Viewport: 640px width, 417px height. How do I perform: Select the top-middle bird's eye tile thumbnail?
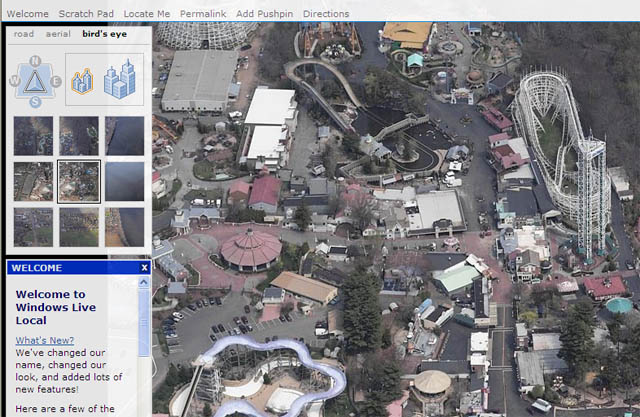point(79,136)
